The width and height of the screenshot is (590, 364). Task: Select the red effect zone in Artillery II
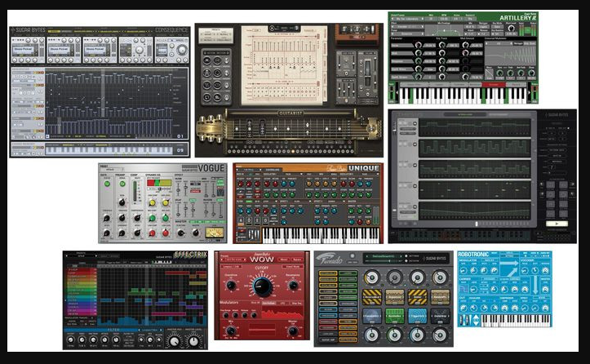tap(493, 85)
